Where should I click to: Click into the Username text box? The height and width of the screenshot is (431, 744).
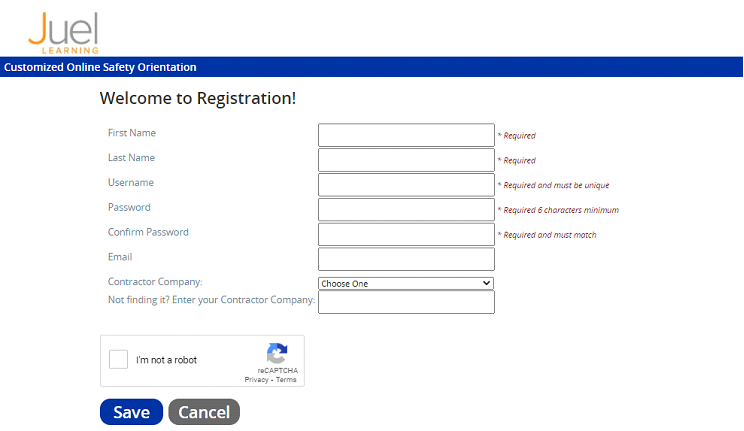click(406, 185)
